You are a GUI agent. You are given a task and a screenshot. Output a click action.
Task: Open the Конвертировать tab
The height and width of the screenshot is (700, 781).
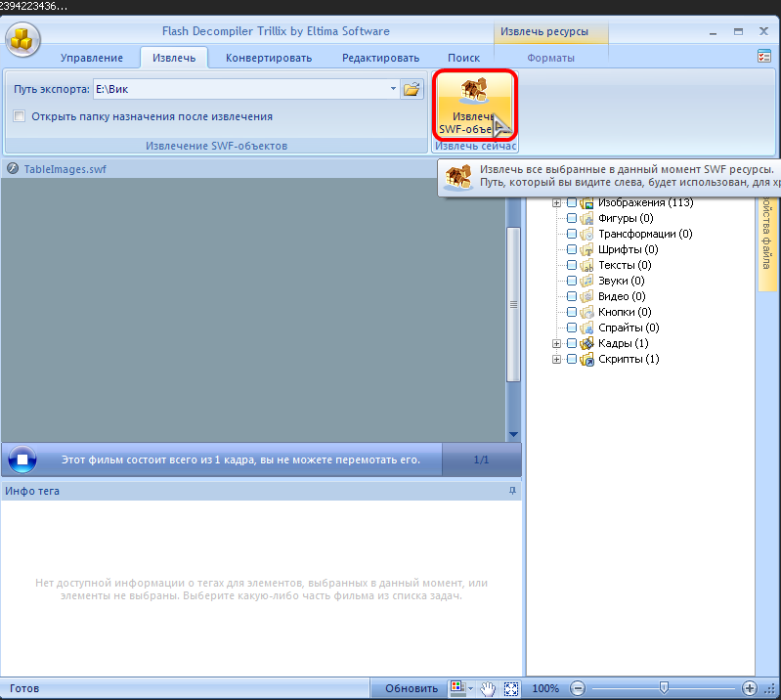(x=269, y=58)
